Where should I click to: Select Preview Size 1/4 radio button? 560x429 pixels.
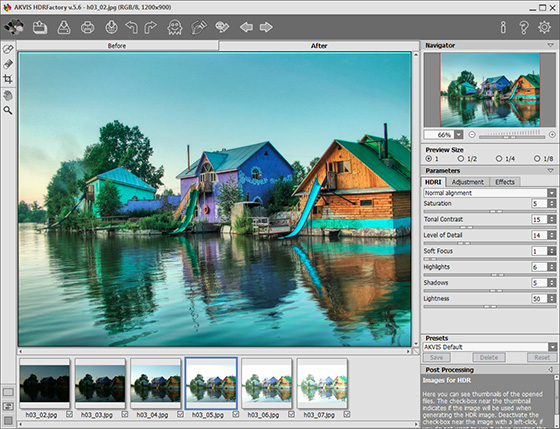click(x=499, y=159)
